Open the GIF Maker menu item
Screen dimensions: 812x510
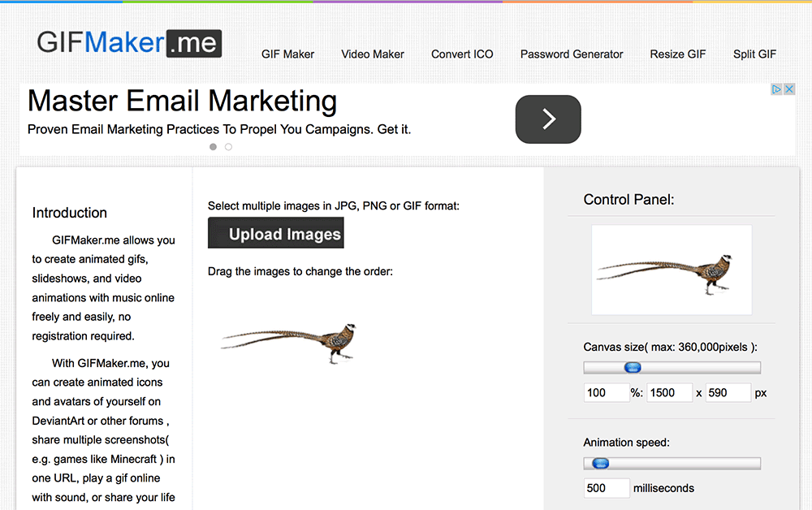287,54
